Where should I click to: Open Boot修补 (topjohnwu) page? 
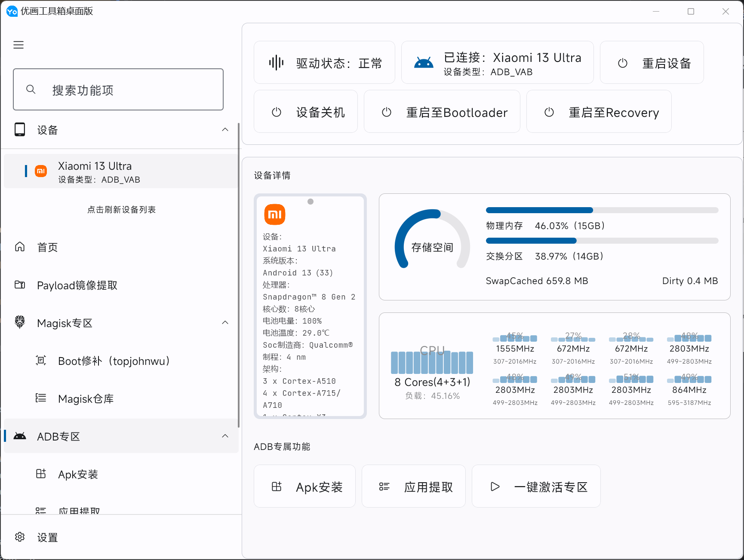click(x=120, y=361)
